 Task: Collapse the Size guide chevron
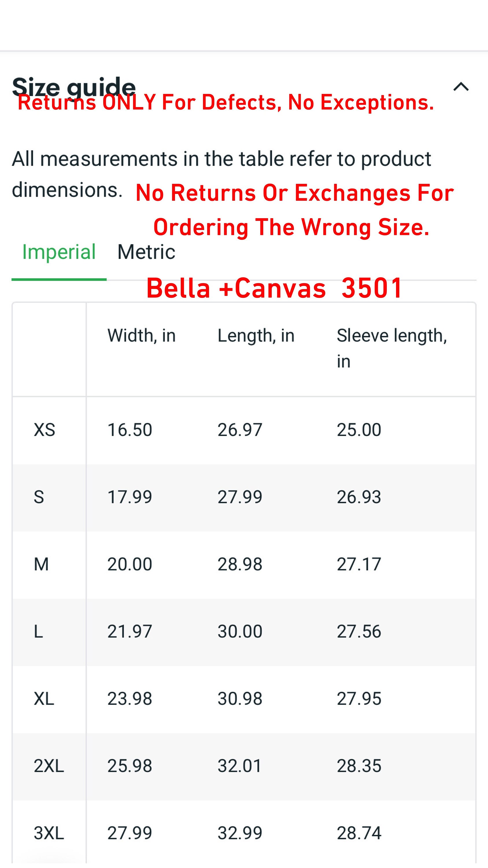point(461,87)
